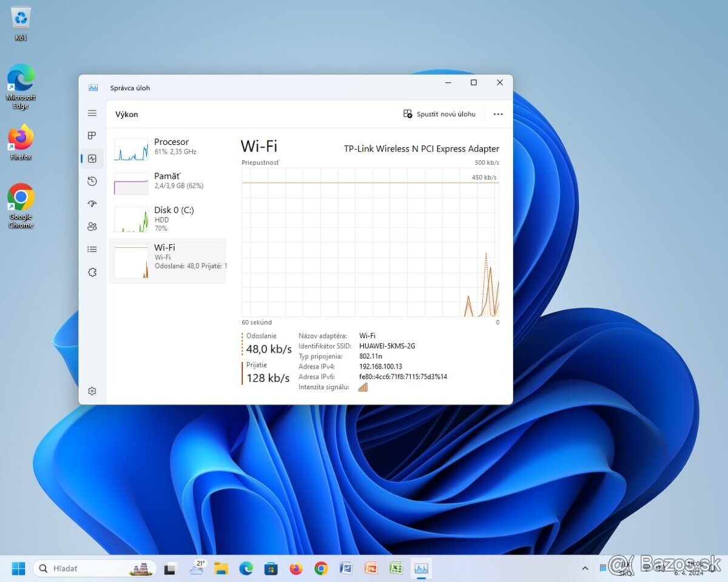
Task: Open the Users section
Action: (92, 226)
